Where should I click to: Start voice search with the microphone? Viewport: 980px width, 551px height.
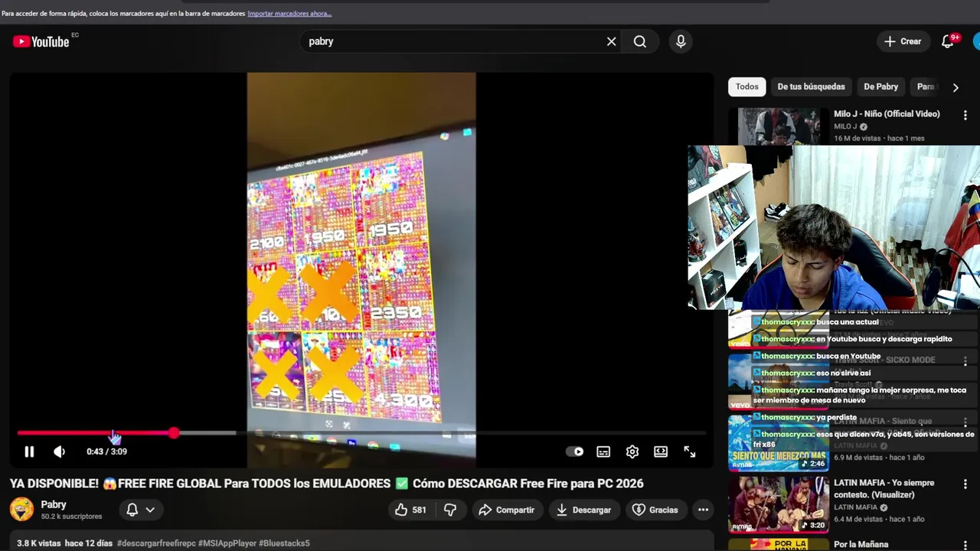pyautogui.click(x=681, y=41)
